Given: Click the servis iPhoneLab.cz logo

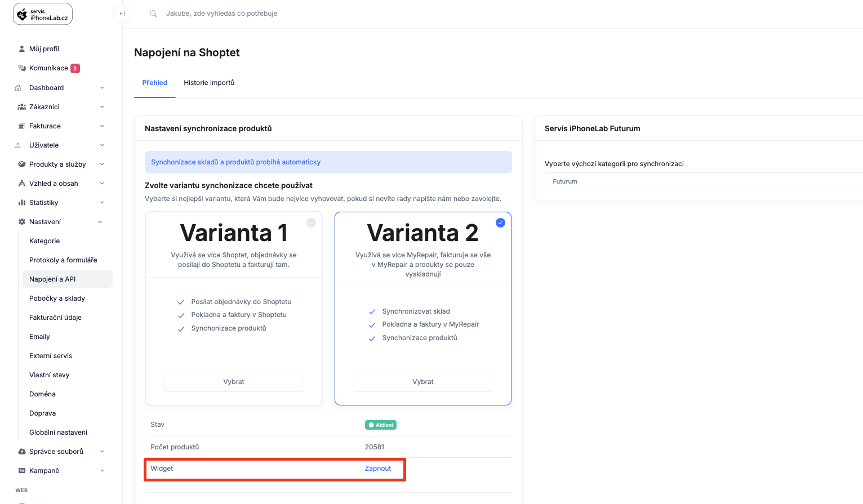Looking at the screenshot, I should click(42, 14).
